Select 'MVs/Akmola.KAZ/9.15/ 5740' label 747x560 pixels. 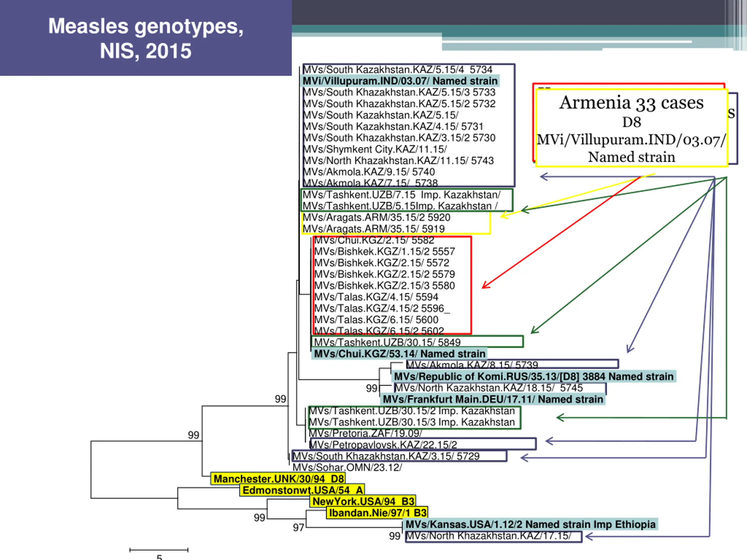(369, 172)
